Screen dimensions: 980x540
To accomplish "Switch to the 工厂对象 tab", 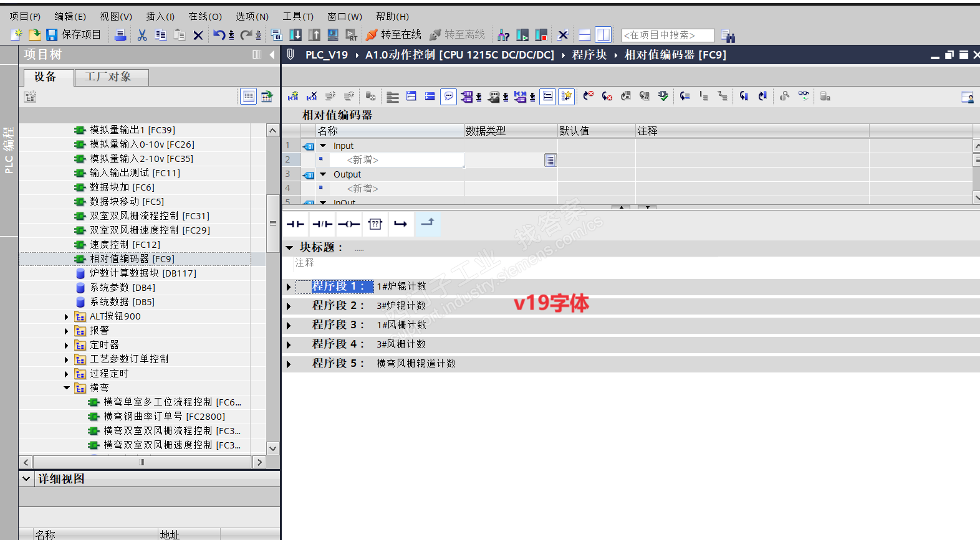I will 112,77.
